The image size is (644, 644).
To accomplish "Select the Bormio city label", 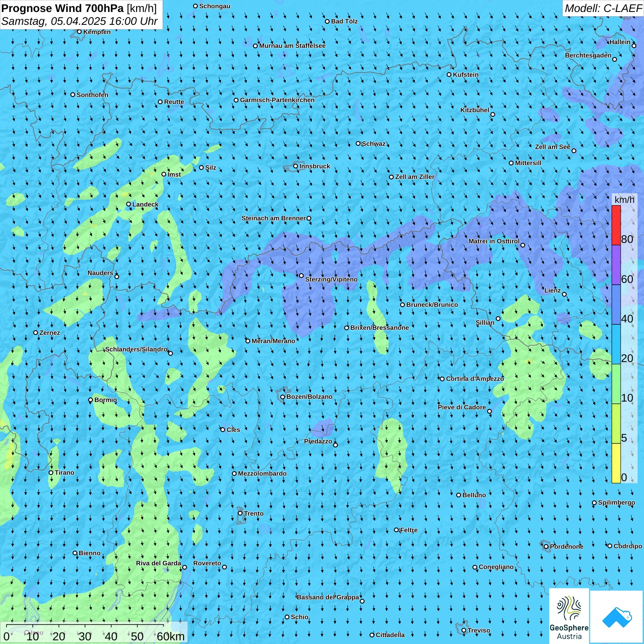I will (x=105, y=400).
